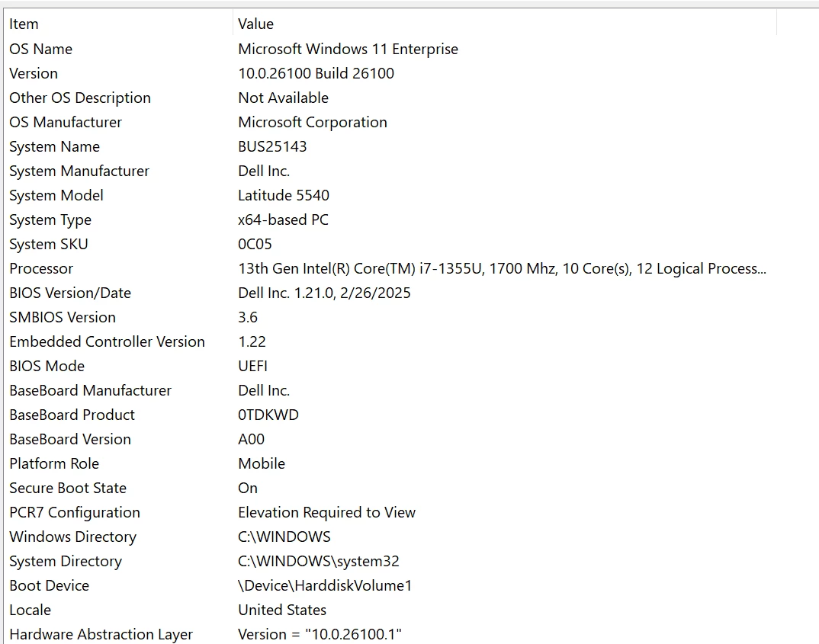Click the 'United States' value
819x644 pixels.
[x=282, y=610]
